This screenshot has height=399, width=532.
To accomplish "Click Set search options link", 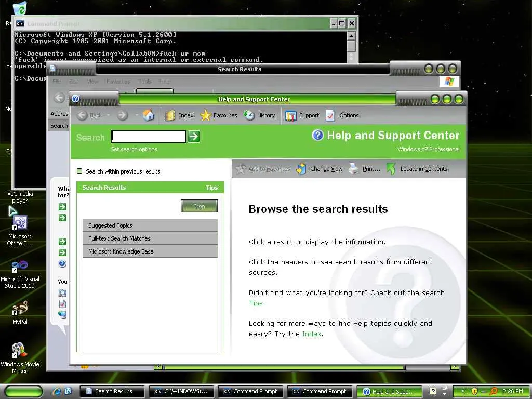I will point(134,149).
